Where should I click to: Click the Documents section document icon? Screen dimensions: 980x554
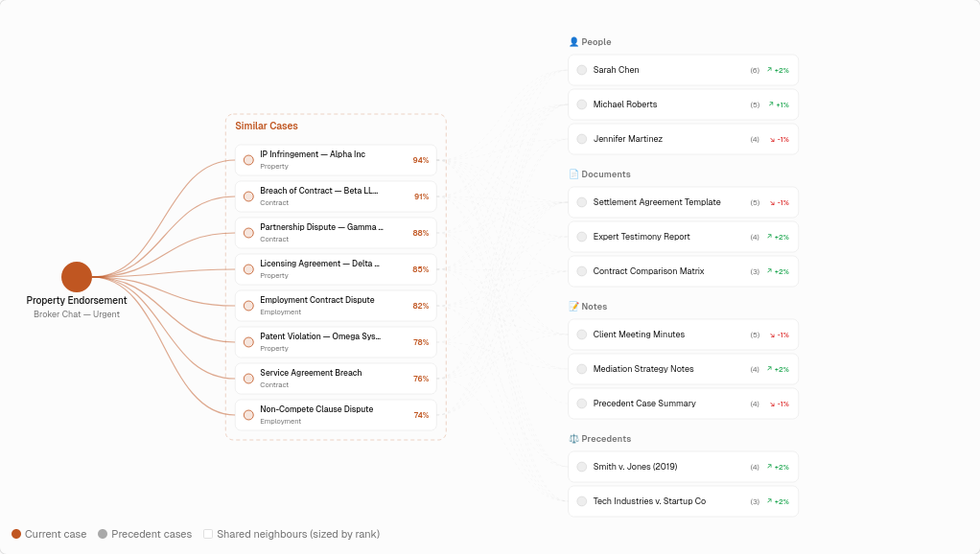click(x=572, y=173)
